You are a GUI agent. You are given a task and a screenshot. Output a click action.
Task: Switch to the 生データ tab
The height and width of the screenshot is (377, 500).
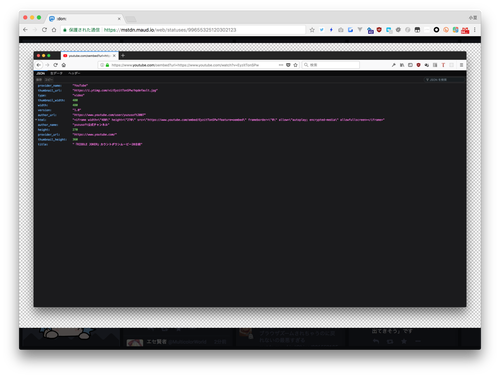click(x=56, y=73)
